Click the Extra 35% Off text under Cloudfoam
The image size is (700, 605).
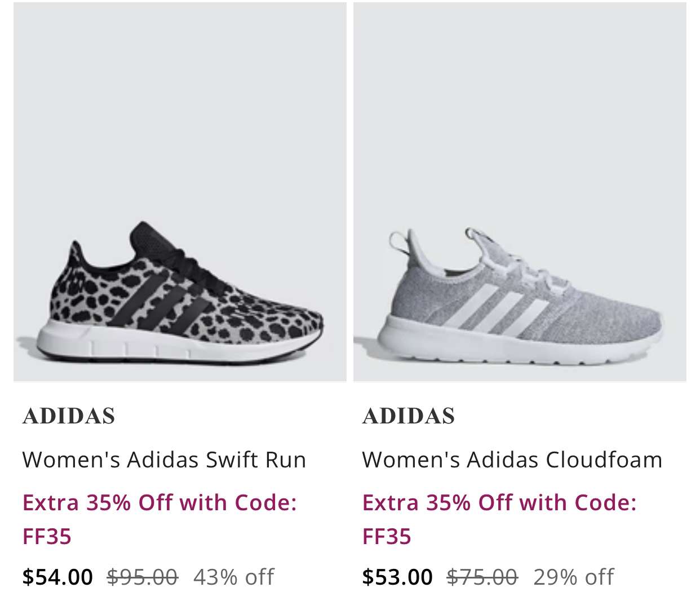pos(499,502)
